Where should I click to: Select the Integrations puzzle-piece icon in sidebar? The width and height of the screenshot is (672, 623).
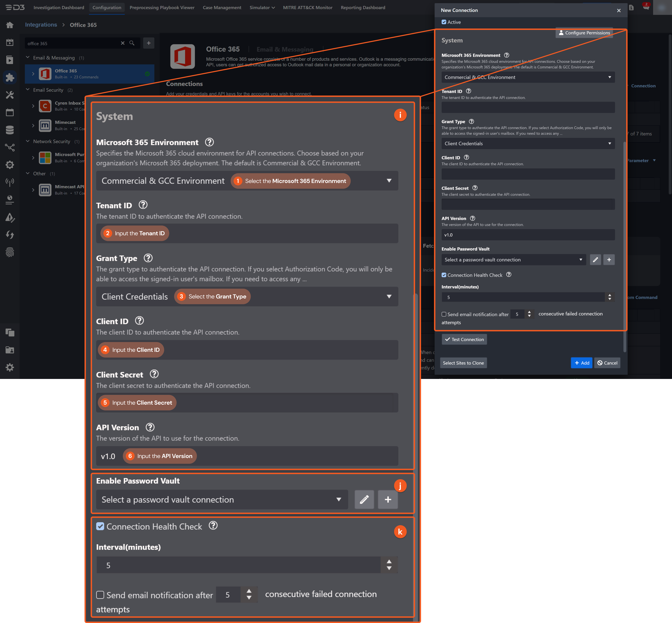pos(10,77)
